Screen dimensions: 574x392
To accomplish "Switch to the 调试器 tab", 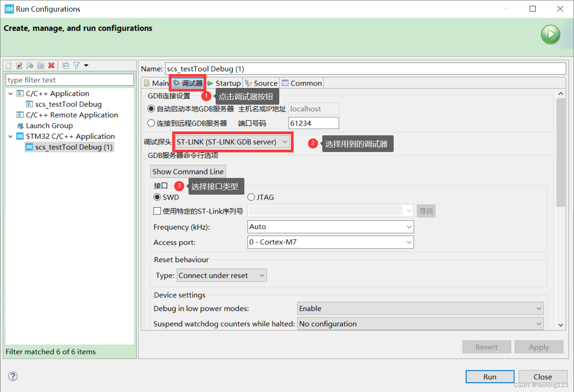I will click(x=188, y=83).
